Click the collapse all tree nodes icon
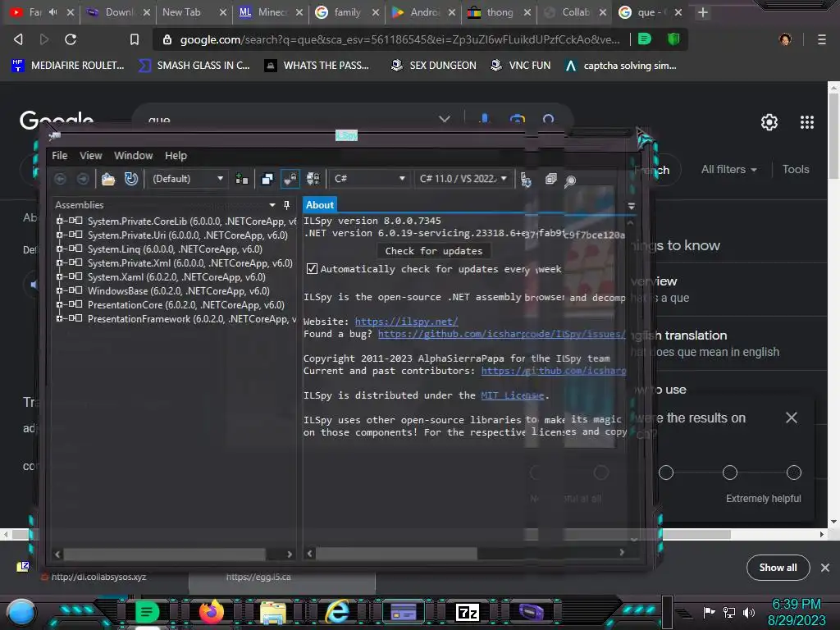Viewport: 840px width, 630px height. click(550, 179)
